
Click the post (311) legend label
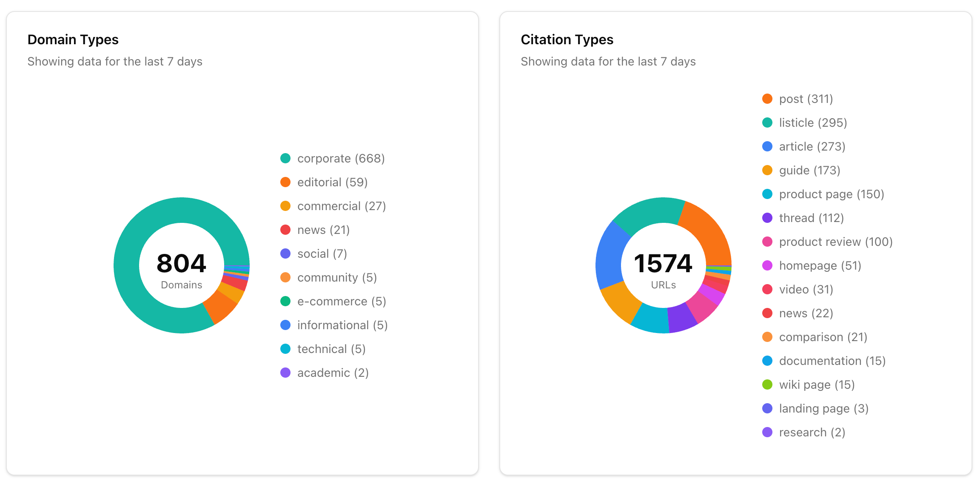806,99
